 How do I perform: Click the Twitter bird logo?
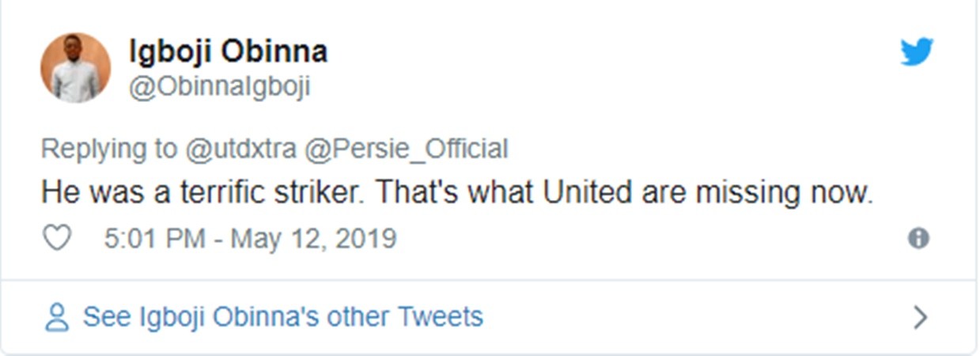[917, 52]
